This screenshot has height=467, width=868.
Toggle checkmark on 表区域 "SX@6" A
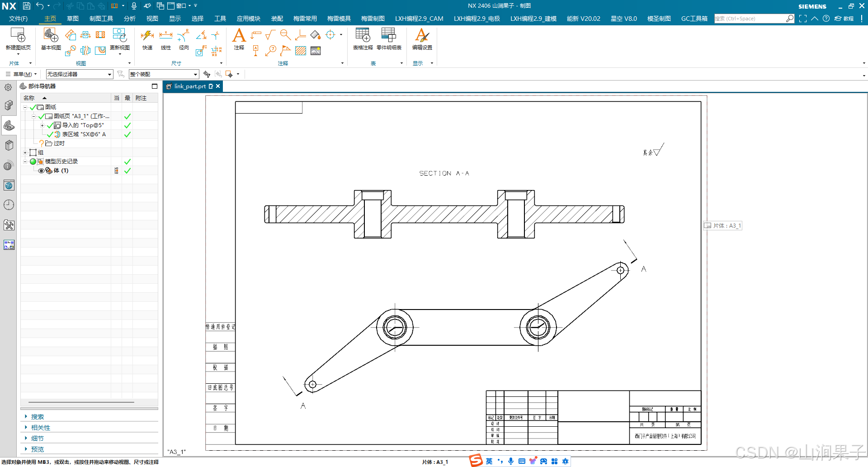click(50, 134)
